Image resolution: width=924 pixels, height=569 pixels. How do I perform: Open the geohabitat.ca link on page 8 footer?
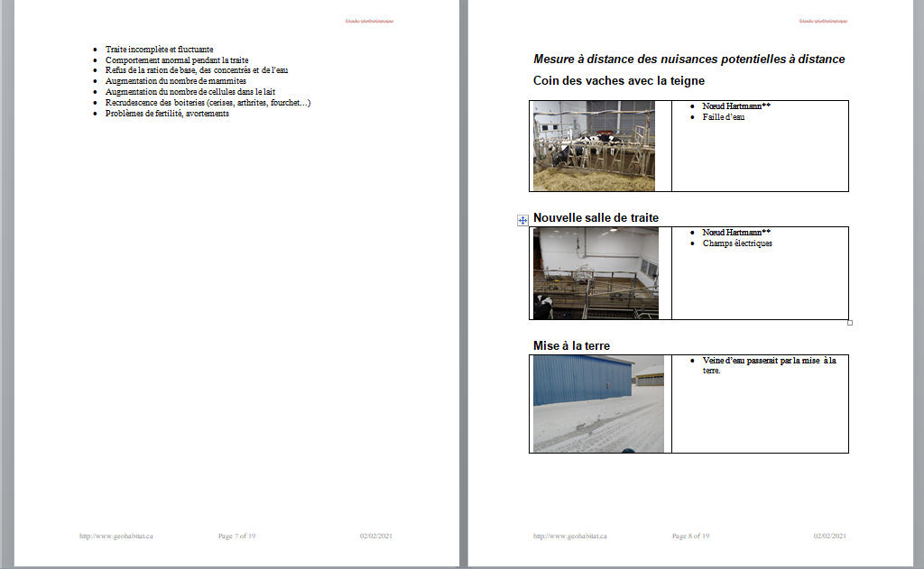pos(569,536)
